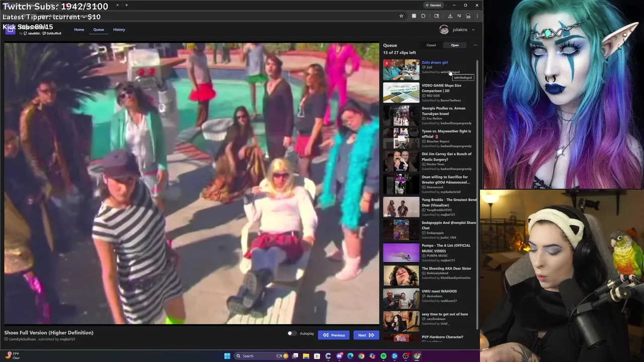Click the Google Lens search icon

click(x=436, y=16)
